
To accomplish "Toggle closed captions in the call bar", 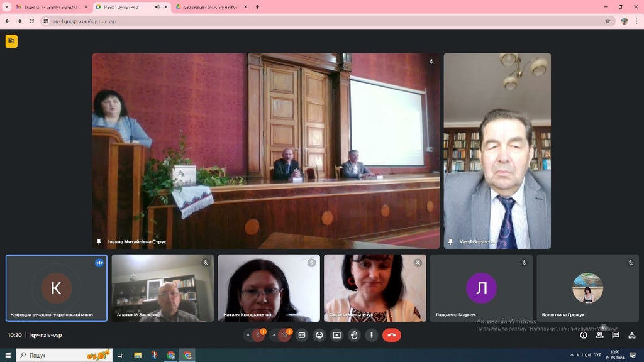I will (x=302, y=336).
